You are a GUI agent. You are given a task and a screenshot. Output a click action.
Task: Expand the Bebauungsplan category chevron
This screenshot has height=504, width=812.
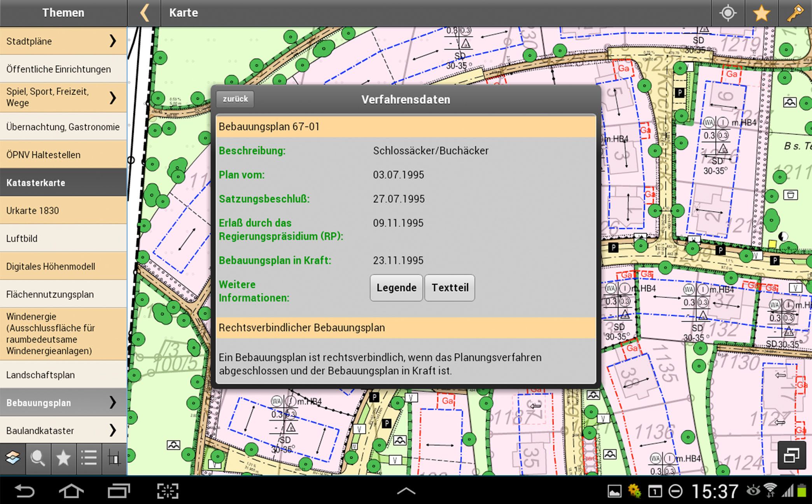[112, 402]
